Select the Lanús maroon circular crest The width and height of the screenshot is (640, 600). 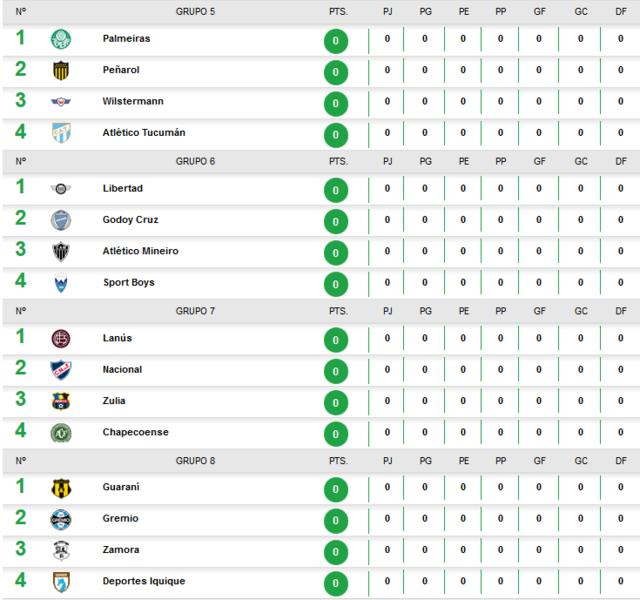tap(61, 339)
